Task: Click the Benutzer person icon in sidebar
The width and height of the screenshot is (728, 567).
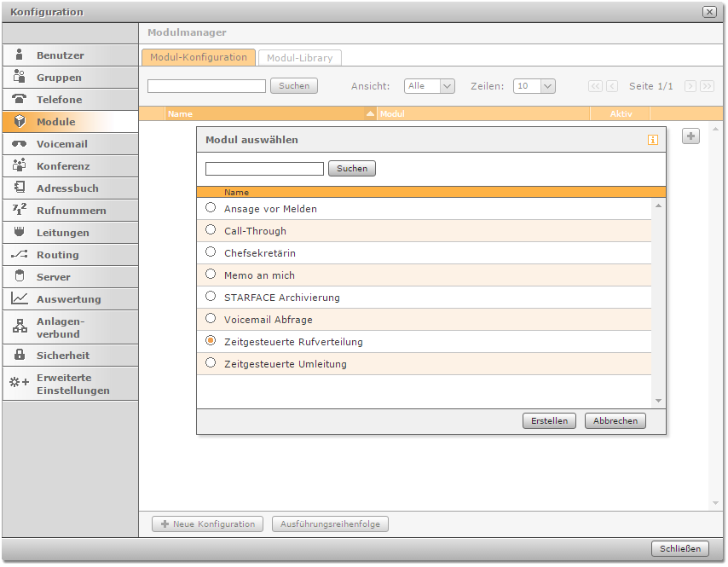Action: [19, 55]
